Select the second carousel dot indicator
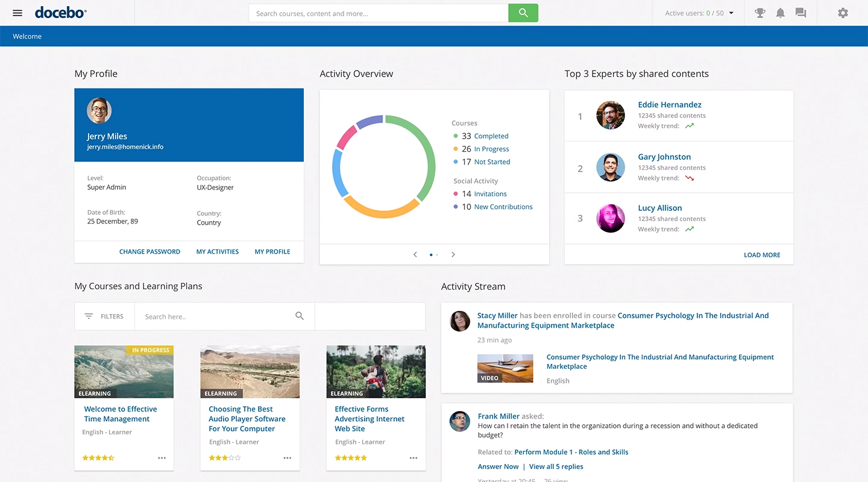This screenshot has height=482, width=868. (x=437, y=255)
